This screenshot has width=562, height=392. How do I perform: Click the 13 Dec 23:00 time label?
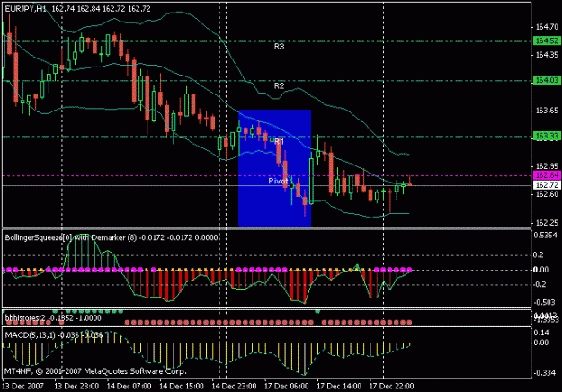(76, 387)
